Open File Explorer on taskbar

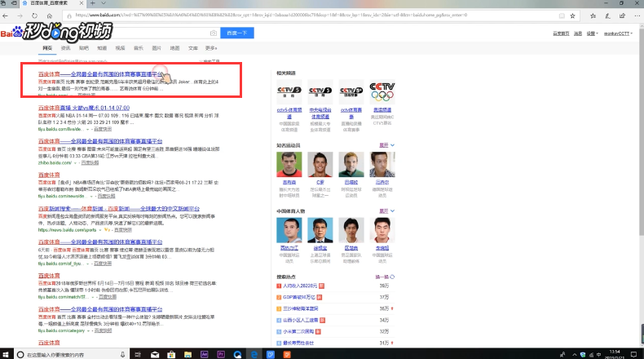(x=187, y=354)
